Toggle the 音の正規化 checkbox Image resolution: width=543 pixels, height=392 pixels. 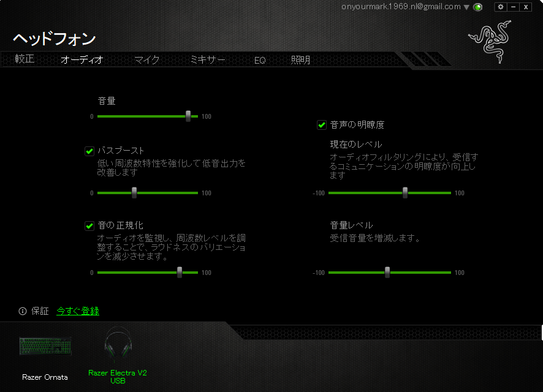point(89,226)
